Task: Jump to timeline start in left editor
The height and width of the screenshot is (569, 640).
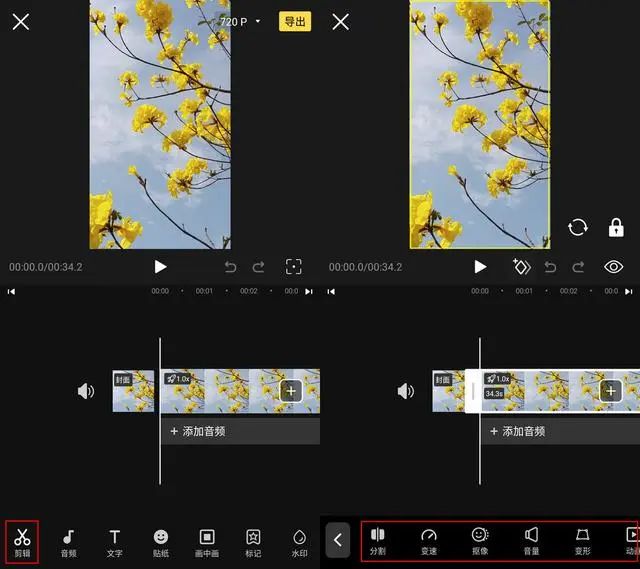Action: click(x=11, y=291)
